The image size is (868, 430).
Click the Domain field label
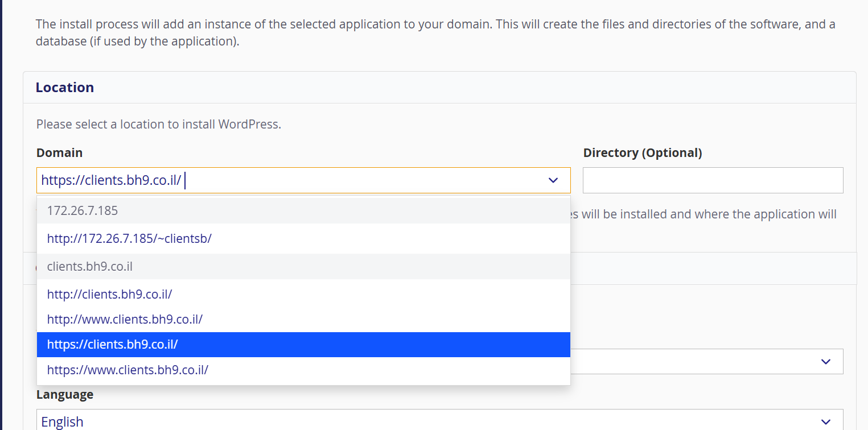click(x=60, y=152)
